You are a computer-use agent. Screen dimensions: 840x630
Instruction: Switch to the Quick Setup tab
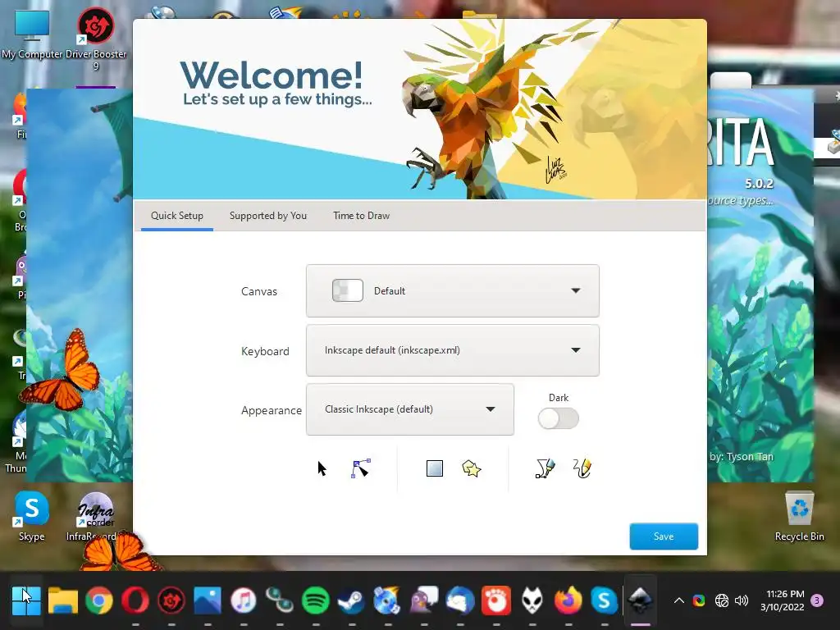pyautogui.click(x=177, y=216)
